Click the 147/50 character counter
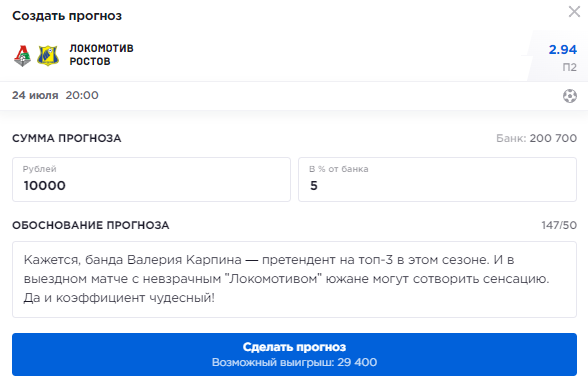 click(x=559, y=225)
